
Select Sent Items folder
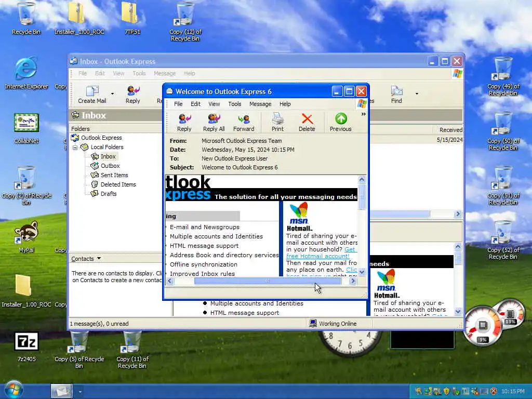(114, 175)
